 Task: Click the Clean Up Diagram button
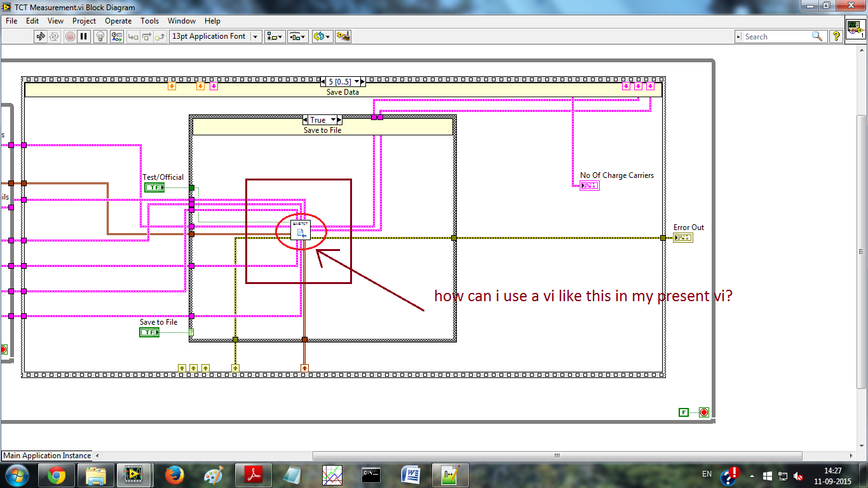tap(343, 36)
